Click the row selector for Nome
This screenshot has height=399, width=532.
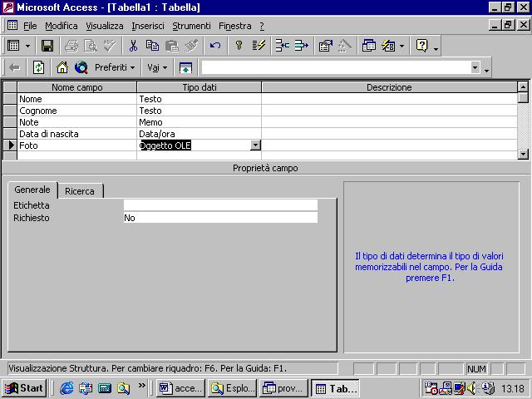point(10,99)
